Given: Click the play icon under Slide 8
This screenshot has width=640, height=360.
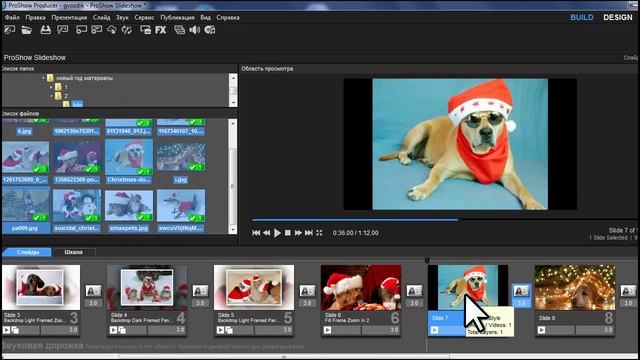Looking at the screenshot, I should (541, 330).
